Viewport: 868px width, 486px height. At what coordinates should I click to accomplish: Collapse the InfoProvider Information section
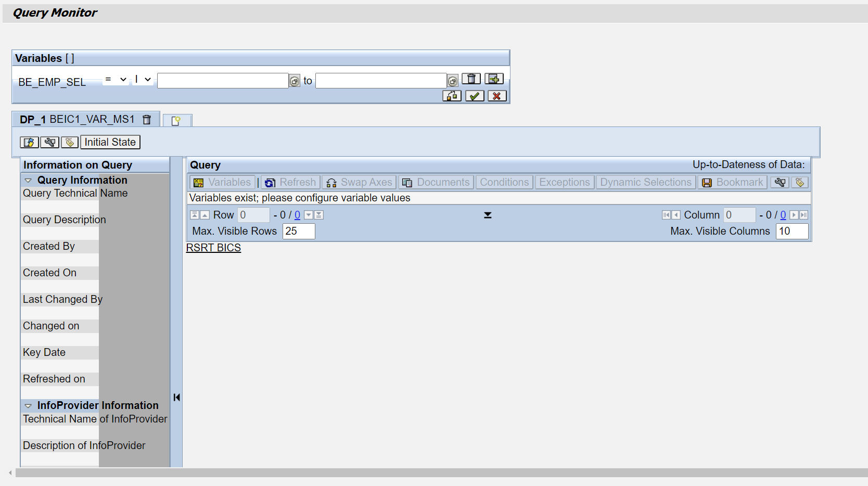coord(28,406)
